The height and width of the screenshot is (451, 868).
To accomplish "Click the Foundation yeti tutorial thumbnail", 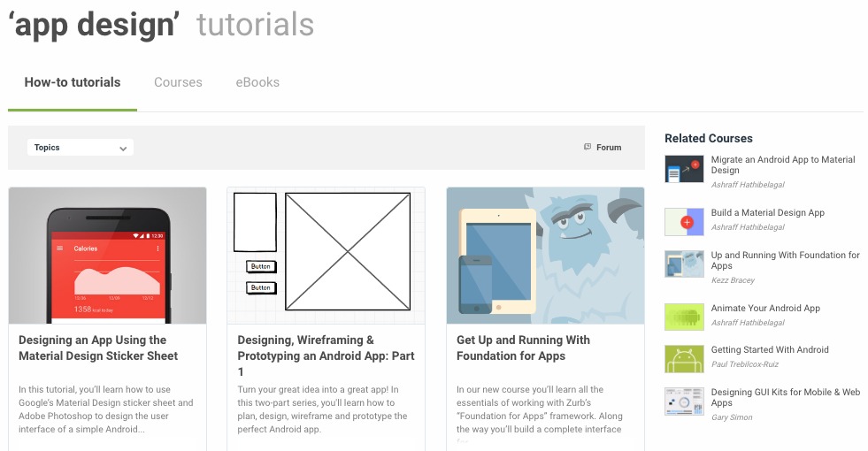I will point(545,256).
